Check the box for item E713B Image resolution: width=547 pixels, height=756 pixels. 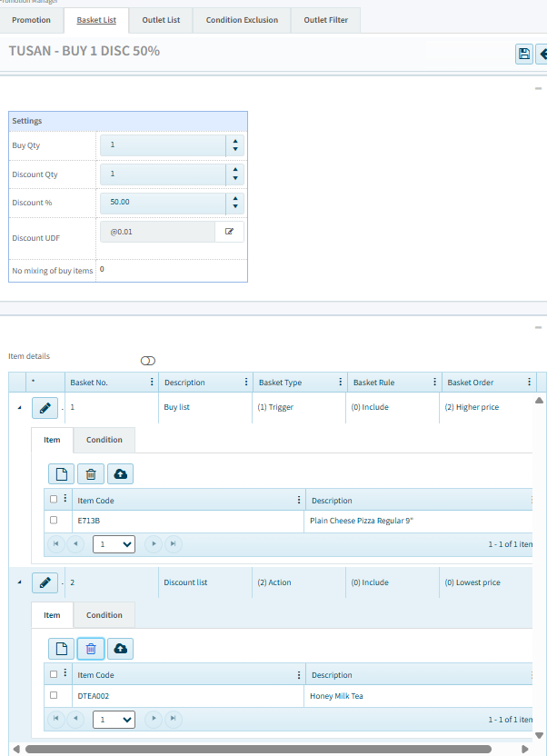[54, 521]
